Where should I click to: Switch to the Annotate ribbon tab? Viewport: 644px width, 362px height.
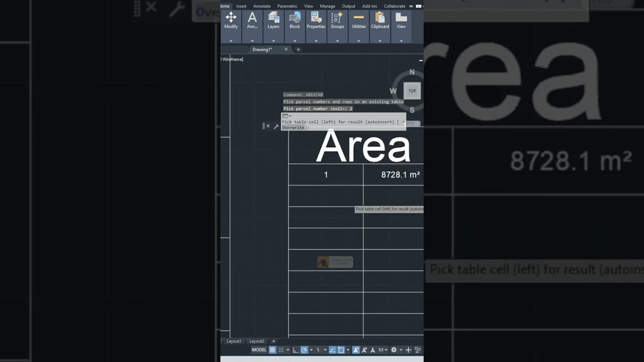pos(262,6)
